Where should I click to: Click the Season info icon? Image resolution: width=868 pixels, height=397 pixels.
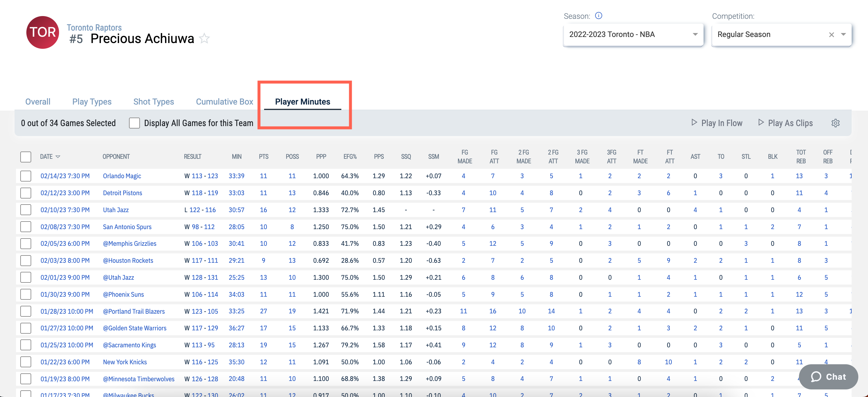[x=598, y=15]
